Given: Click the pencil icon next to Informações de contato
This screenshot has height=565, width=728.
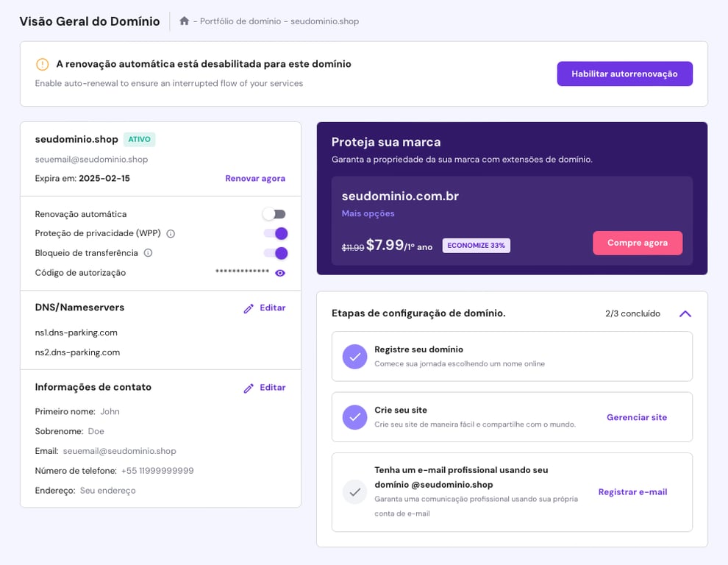Looking at the screenshot, I should tap(250, 387).
